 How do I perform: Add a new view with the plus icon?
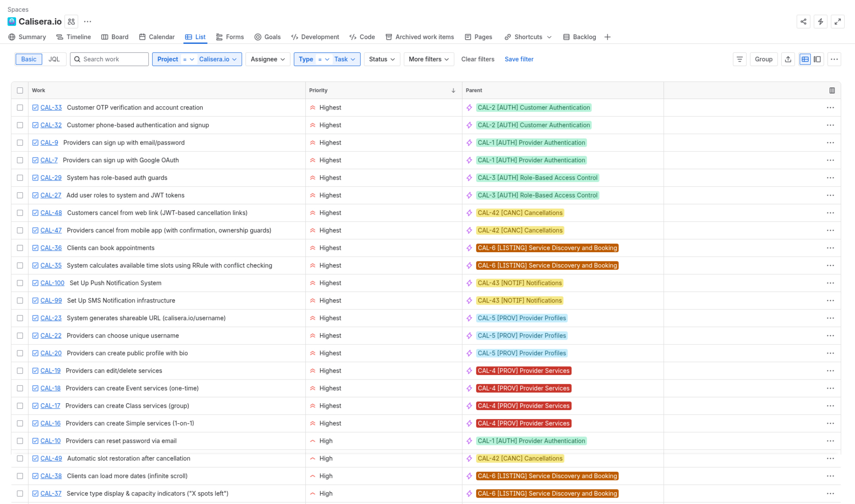click(x=607, y=37)
